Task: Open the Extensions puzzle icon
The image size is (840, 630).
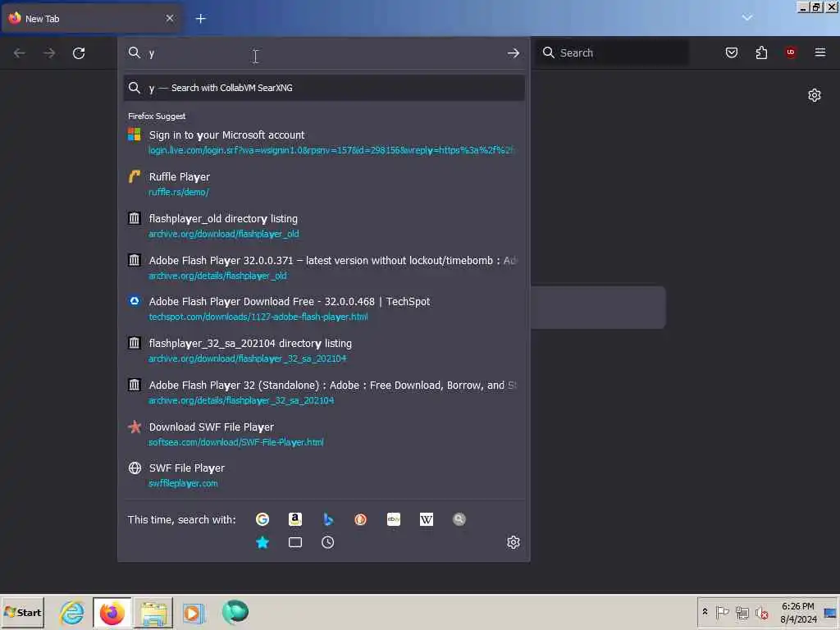Action: 761,52
